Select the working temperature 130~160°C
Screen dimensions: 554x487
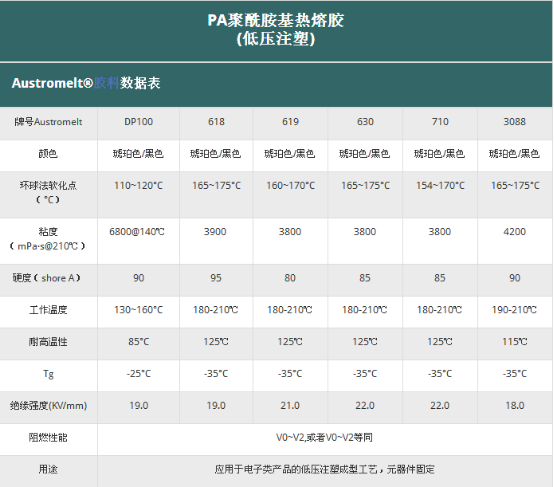(138, 310)
